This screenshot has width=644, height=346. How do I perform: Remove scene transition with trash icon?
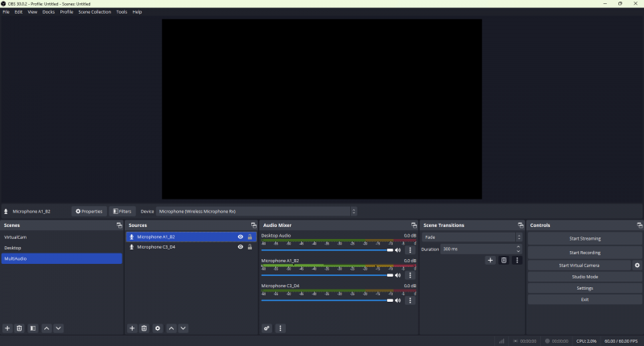[504, 260]
